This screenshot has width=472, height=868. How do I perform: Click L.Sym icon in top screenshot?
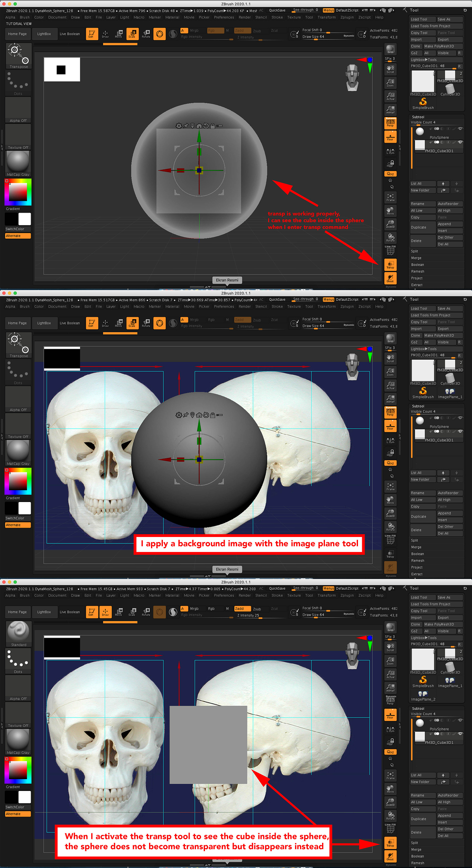[x=390, y=151]
